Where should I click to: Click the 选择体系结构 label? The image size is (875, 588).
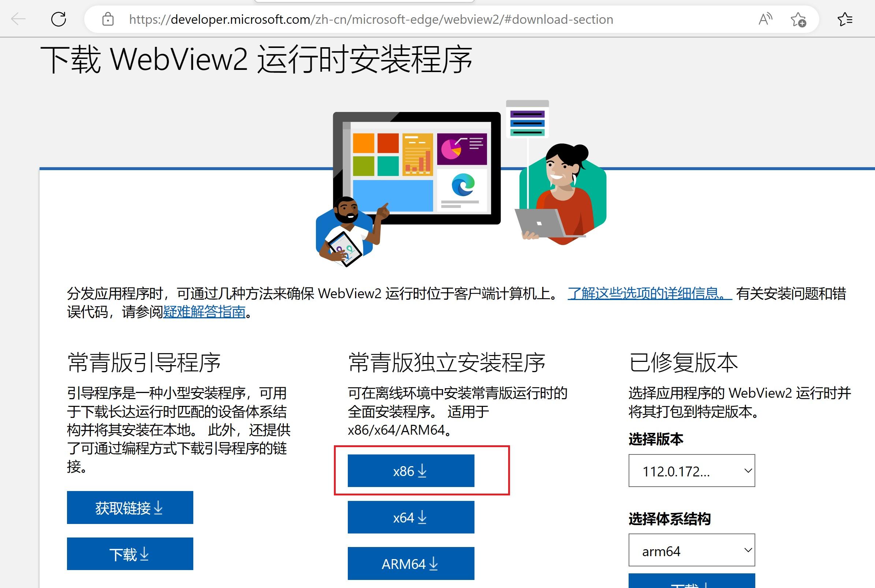tap(669, 518)
